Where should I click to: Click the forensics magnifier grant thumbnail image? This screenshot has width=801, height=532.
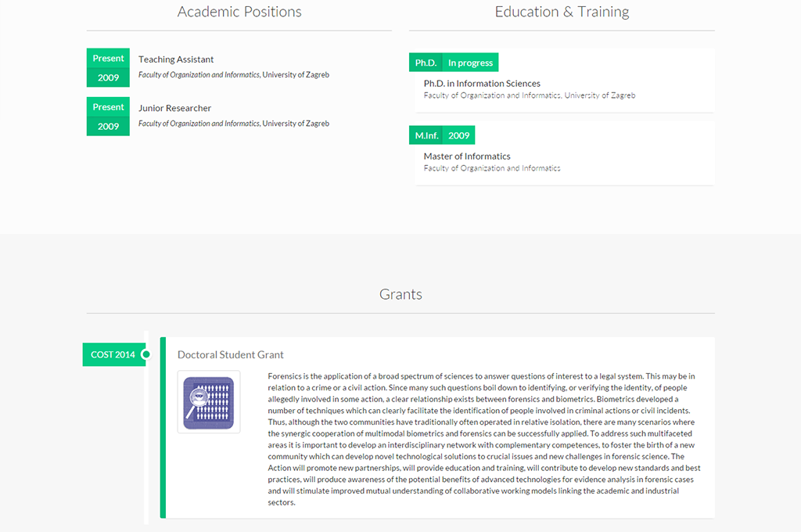[208, 402]
